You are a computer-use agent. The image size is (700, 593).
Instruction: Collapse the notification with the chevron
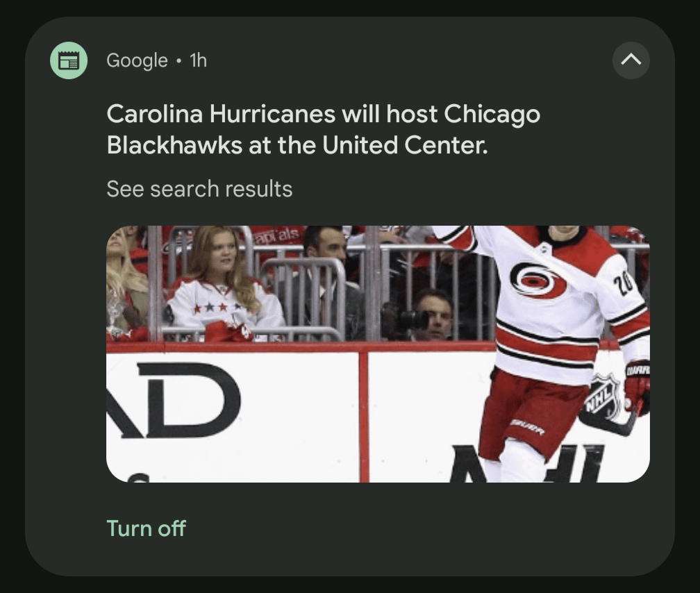coord(631,60)
